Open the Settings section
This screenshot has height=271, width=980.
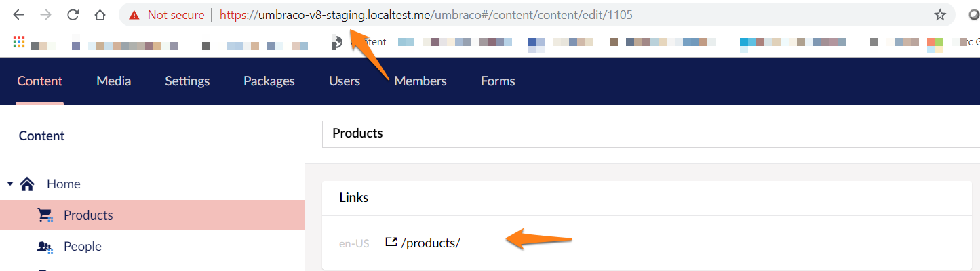point(187,81)
